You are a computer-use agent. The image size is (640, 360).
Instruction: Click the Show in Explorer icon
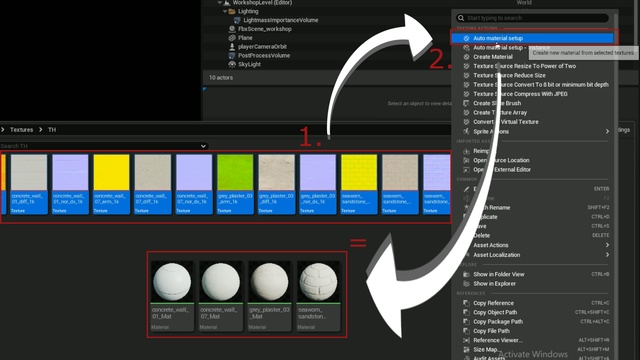pos(466,284)
